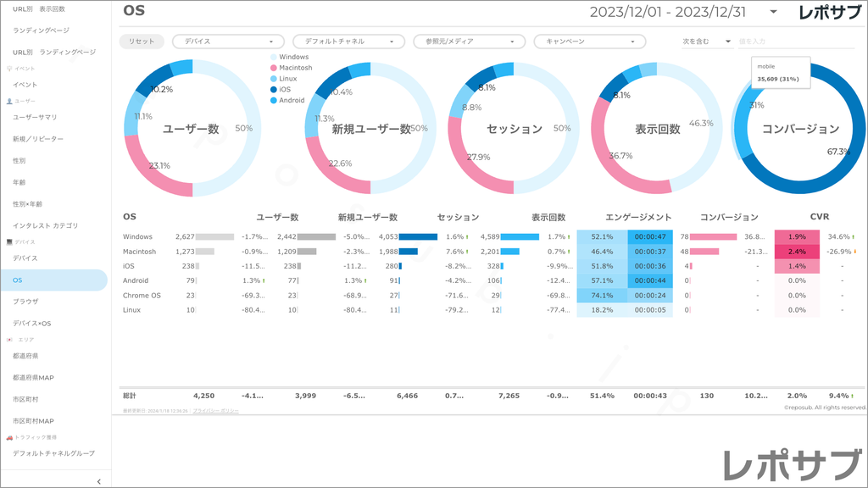
Task: Expand the キャンペーン filter dropdown
Action: 589,42
